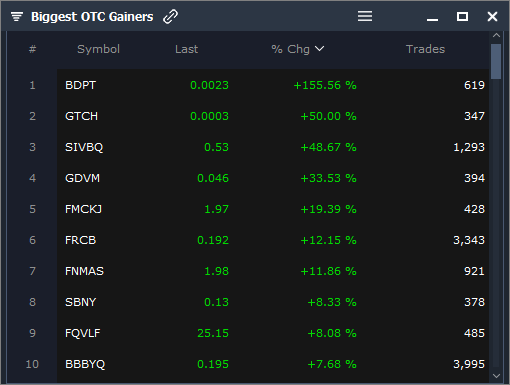Screen dimensions: 510x385
Task: Select the SIVBQ symbol
Action: [x=84, y=147]
